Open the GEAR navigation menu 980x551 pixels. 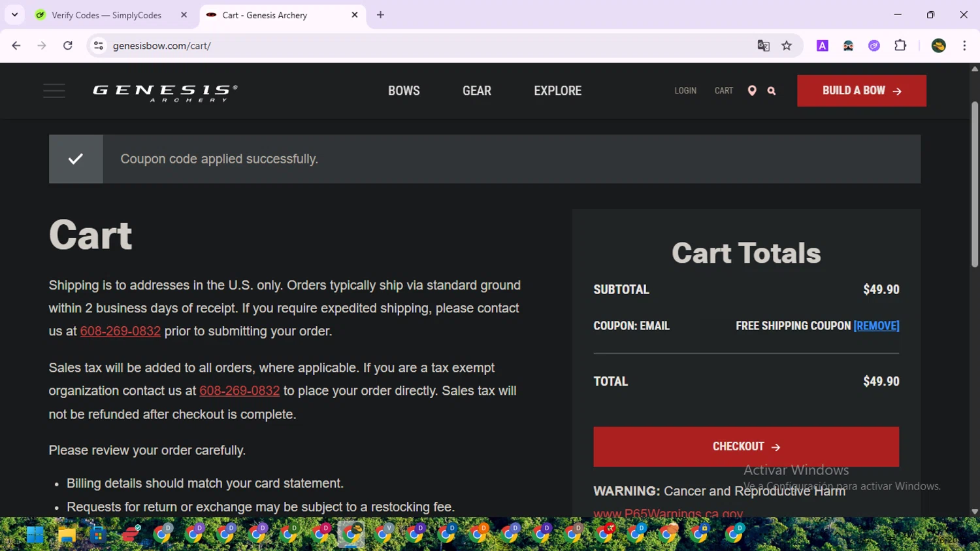pos(477,91)
